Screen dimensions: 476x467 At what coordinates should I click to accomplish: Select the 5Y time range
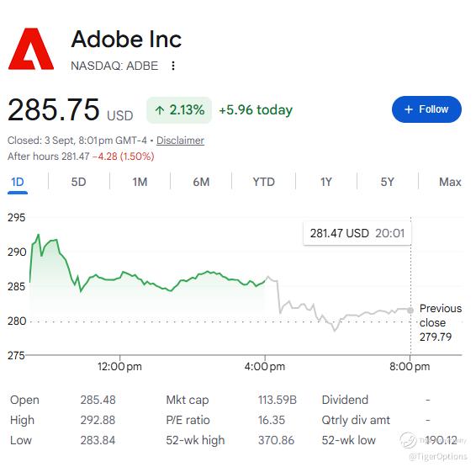tap(388, 183)
